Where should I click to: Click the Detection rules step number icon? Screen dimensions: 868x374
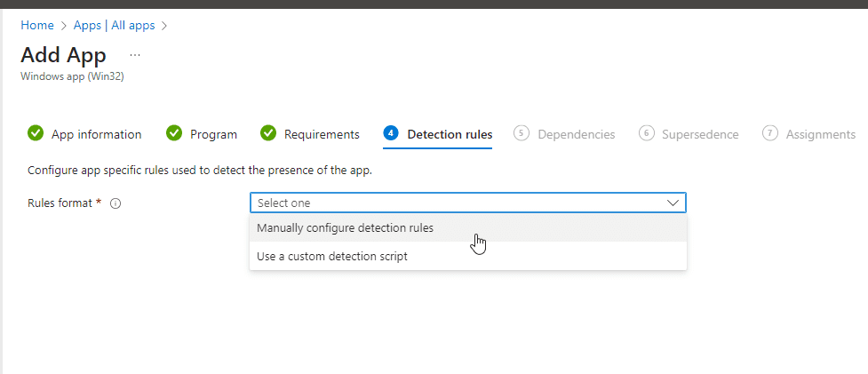[391, 133]
